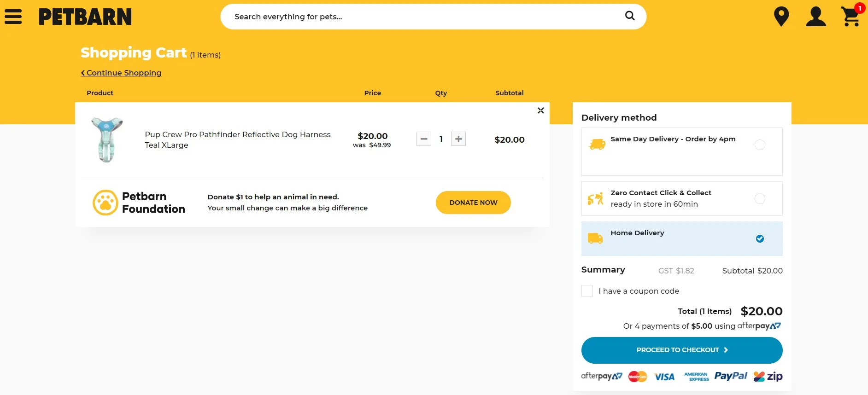
Task: Open the store locator pin icon
Action: [781, 17]
